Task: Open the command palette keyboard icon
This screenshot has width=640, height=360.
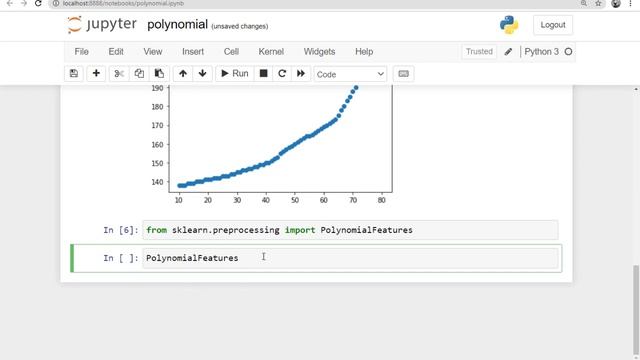Action: click(404, 73)
